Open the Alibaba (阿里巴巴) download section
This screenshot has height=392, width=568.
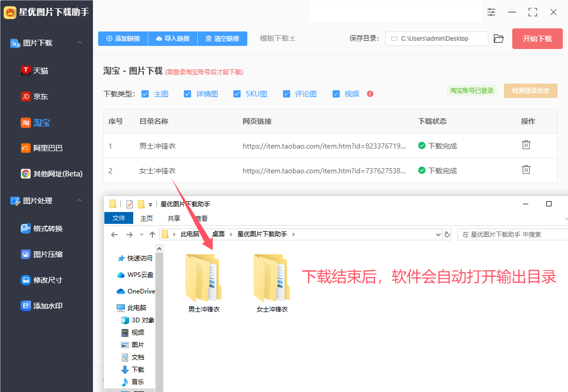[42, 148]
